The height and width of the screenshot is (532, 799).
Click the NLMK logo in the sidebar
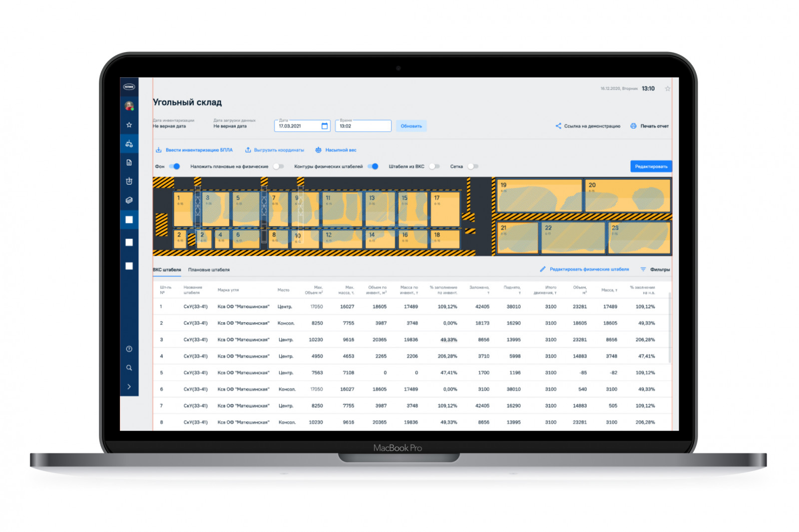click(129, 87)
